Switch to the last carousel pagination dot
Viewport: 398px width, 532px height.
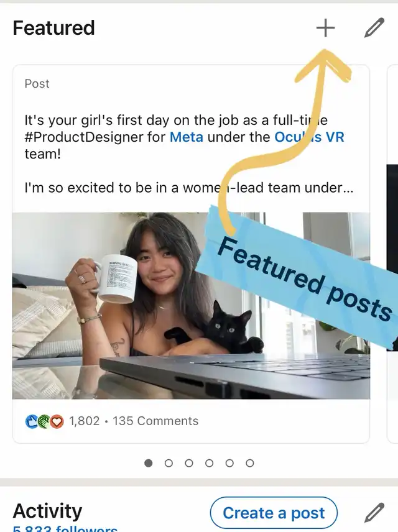click(249, 463)
